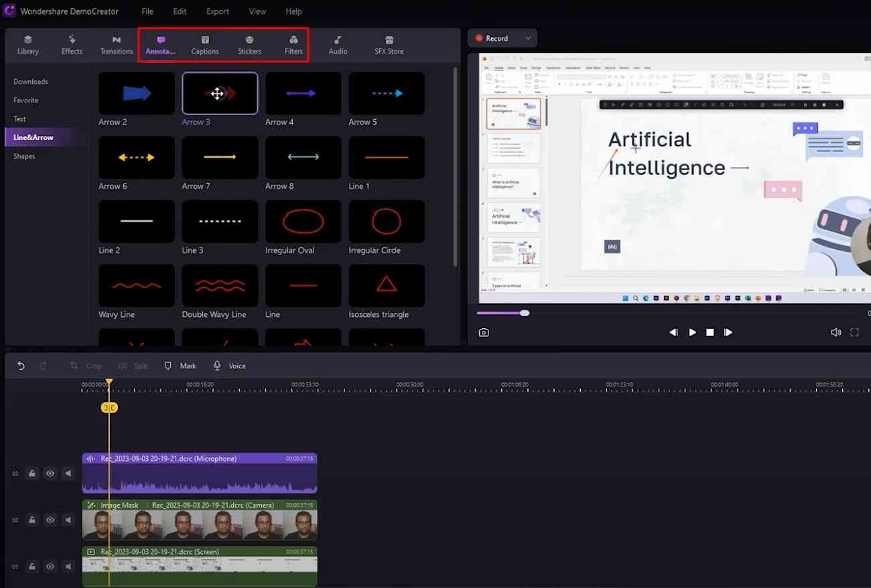
Task: Go to the Audio tab
Action: [338, 45]
